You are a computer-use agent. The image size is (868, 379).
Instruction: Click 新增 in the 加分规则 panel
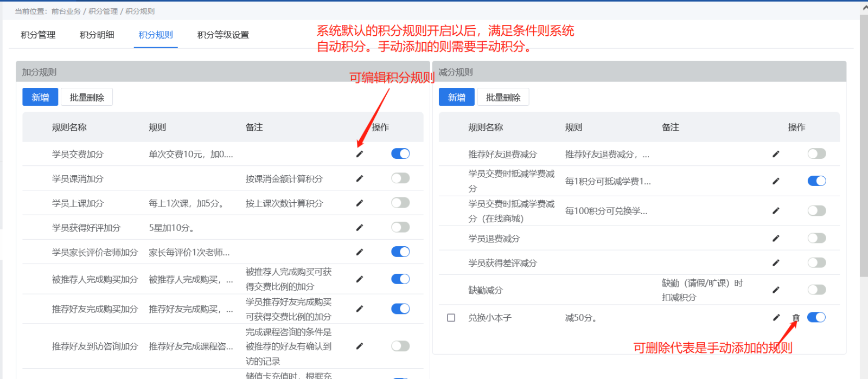pyautogui.click(x=40, y=97)
